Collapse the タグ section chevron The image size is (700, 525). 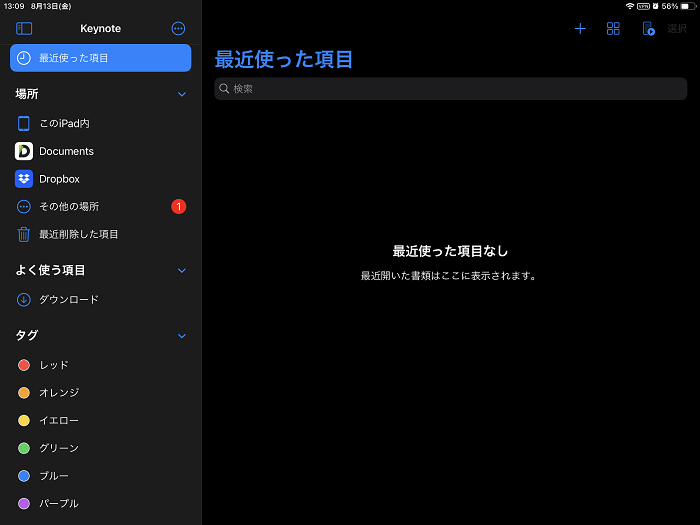click(182, 336)
